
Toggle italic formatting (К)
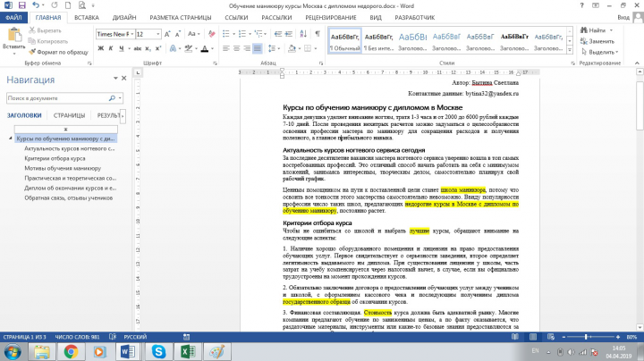coord(111,48)
